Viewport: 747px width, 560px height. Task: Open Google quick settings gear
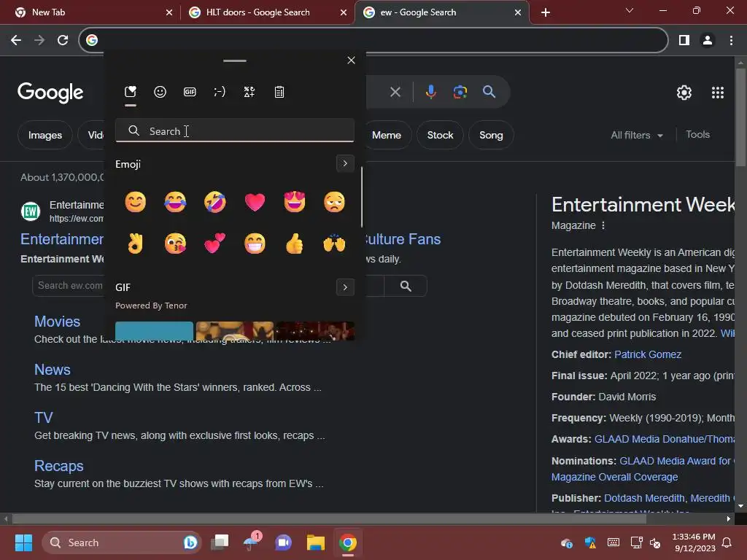click(x=684, y=93)
